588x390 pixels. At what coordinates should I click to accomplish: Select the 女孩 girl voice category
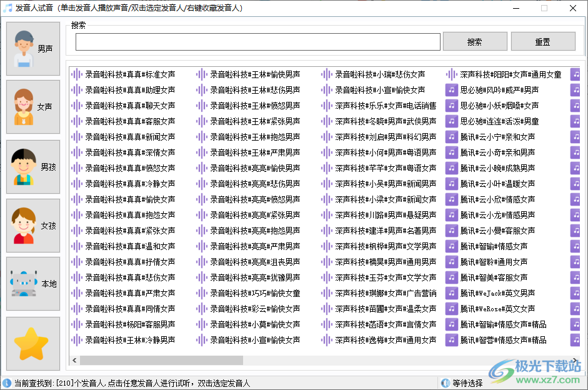coord(33,226)
